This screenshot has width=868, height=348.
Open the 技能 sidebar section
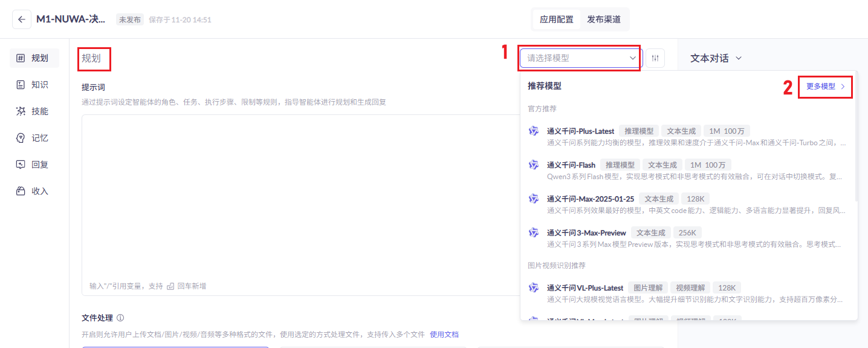click(34, 111)
